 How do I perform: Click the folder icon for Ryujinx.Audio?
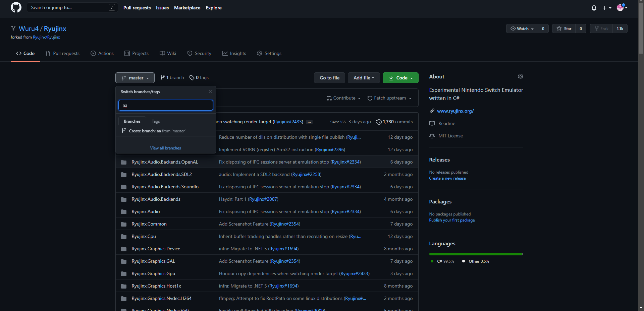124,212
